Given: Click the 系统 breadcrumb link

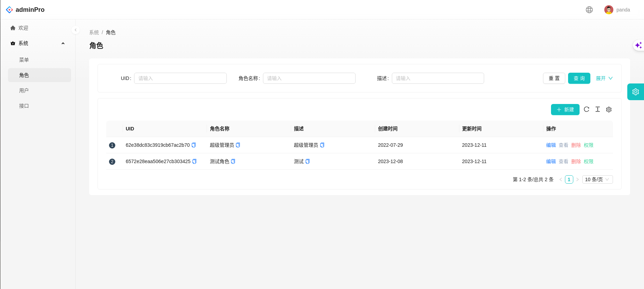Looking at the screenshot, I should [x=94, y=32].
